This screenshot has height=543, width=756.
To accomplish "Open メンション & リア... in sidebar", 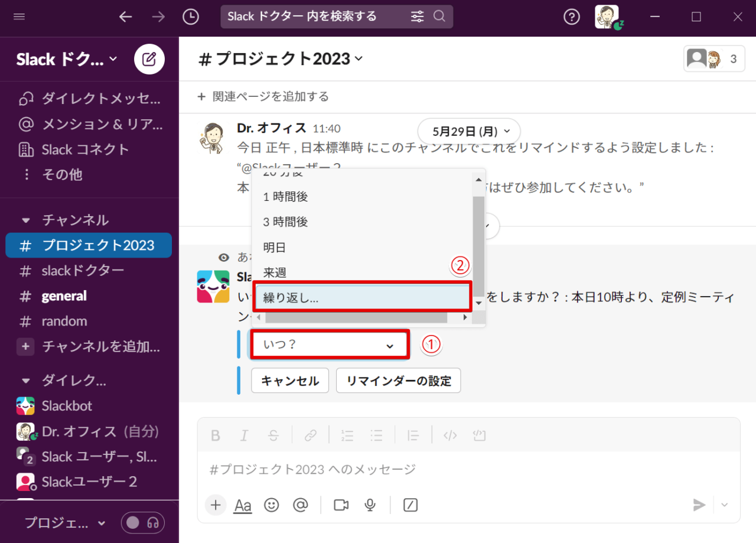I will click(89, 124).
